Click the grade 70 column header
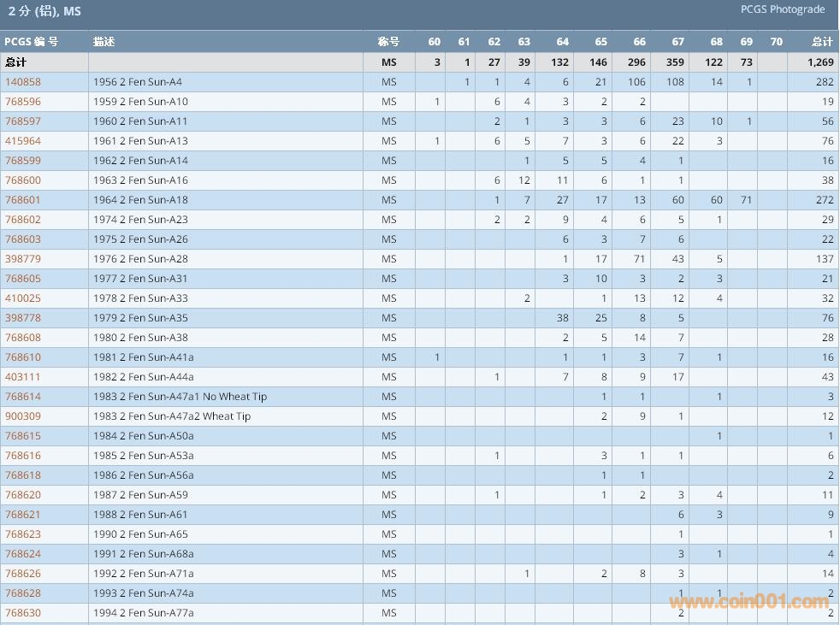Screen dimensions: 840x625 point(775,42)
